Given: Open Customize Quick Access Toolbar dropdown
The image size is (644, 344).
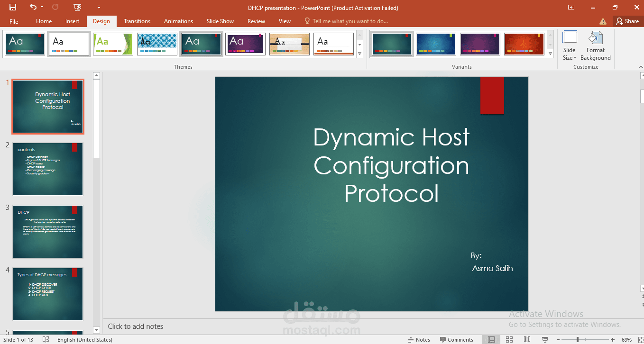Looking at the screenshot, I should [x=99, y=7].
